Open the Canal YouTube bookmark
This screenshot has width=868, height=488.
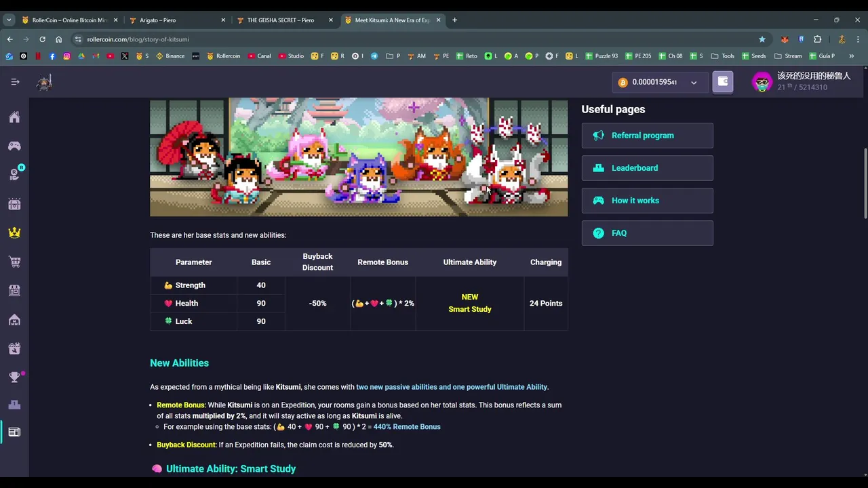259,56
